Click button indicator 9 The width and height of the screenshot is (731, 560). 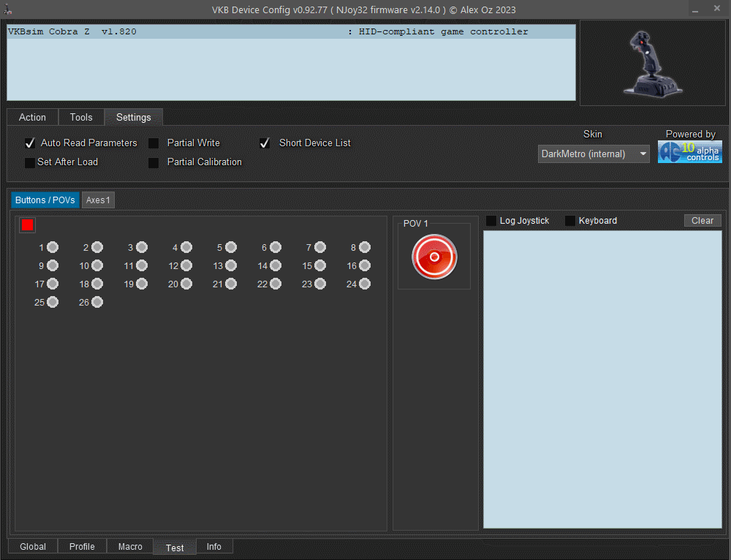53,266
